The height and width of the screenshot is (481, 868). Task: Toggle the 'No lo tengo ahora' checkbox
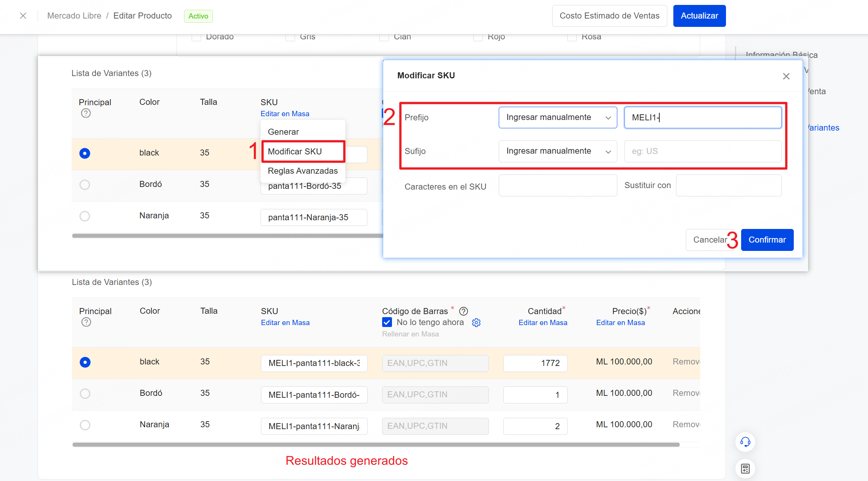[x=387, y=322]
